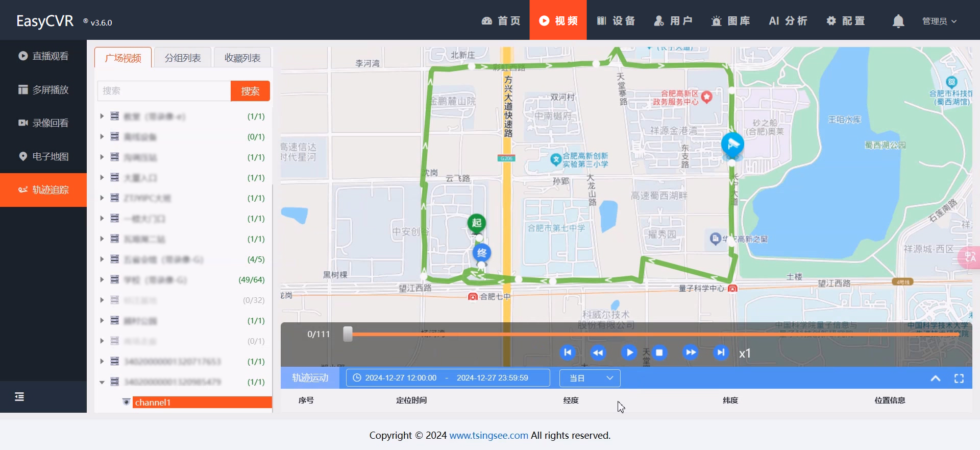This screenshot has height=450, width=980.
Task: Open 多屏播放 multi-screen playback
Action: point(43,90)
